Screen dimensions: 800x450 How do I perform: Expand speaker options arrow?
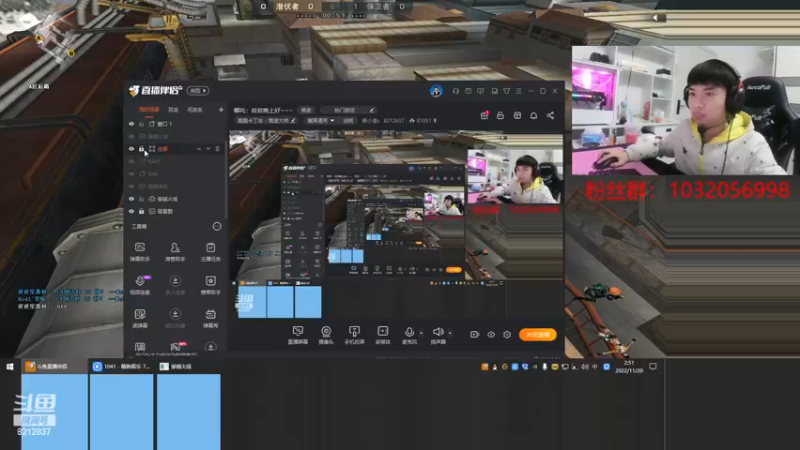[x=449, y=333]
